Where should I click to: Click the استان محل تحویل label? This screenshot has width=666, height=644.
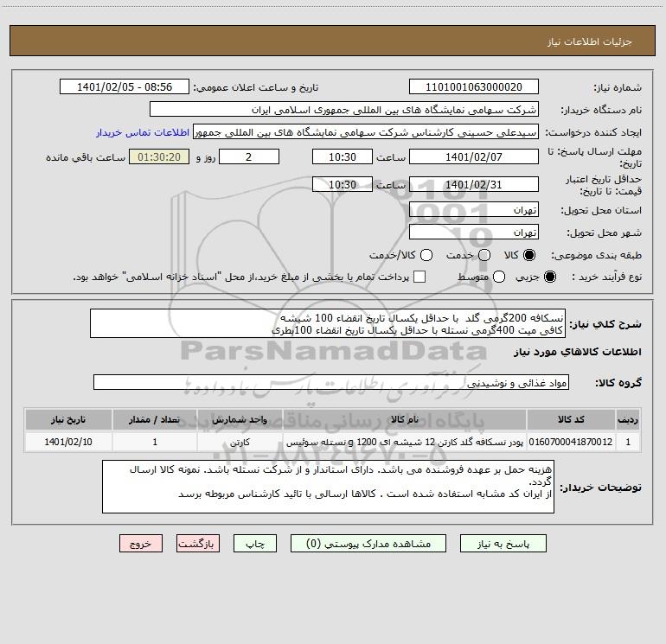601,210
